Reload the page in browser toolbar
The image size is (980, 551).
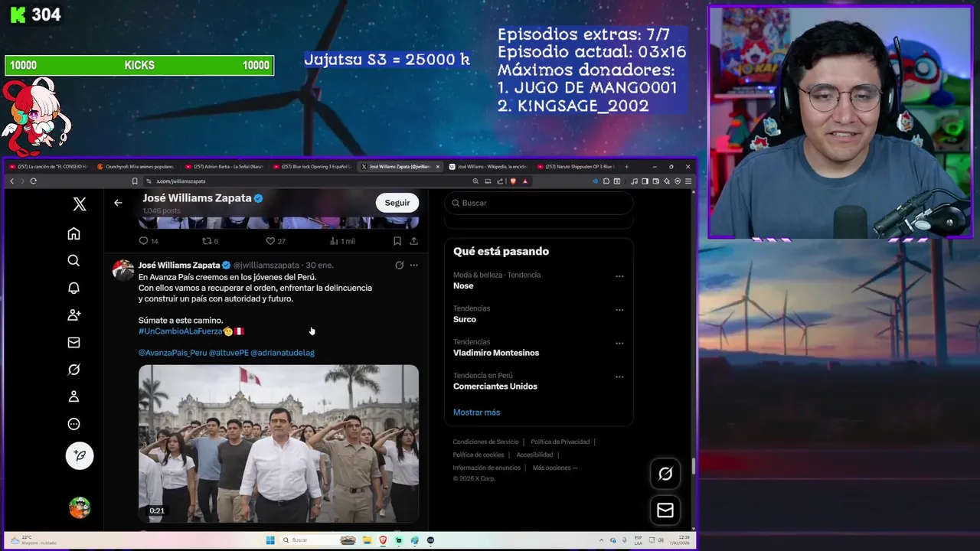(x=34, y=181)
